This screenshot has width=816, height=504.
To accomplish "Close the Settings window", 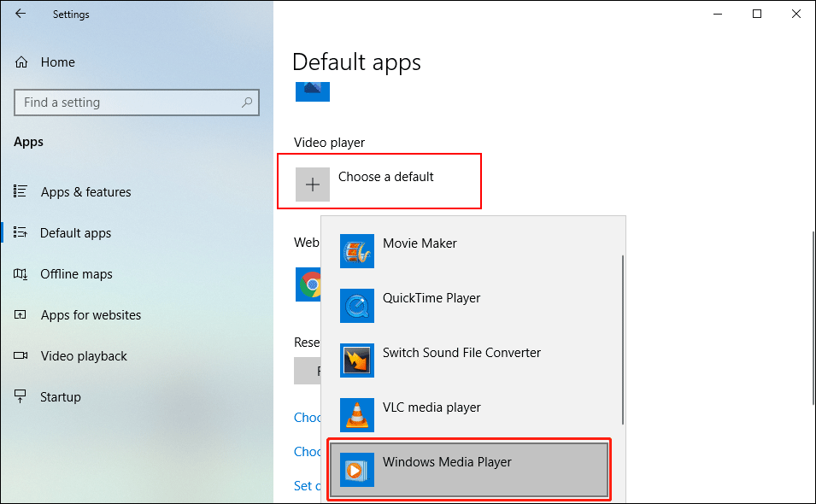I will click(795, 14).
